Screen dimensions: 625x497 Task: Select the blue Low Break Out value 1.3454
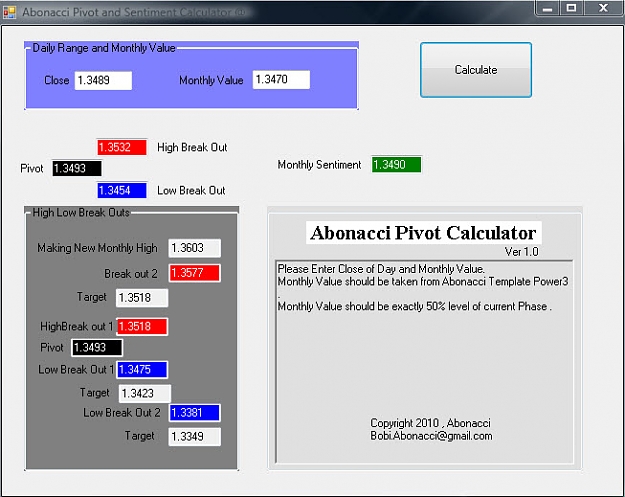click(122, 191)
